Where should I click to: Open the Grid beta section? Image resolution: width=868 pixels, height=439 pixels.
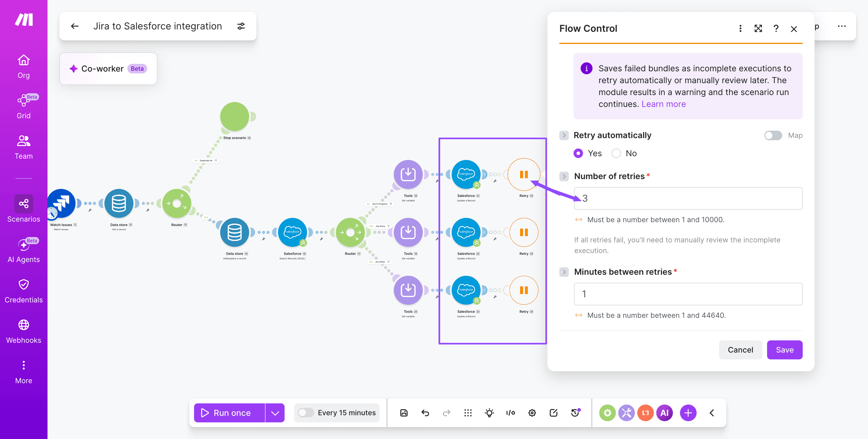[x=23, y=107]
